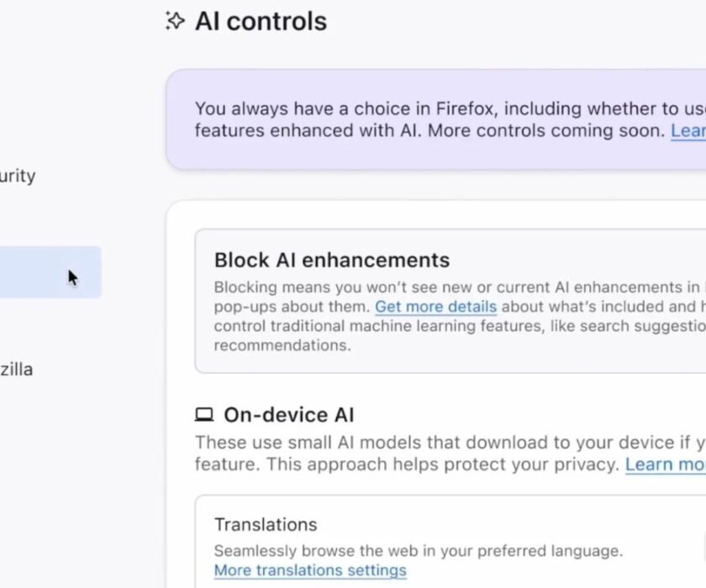
Task: Click the word "recommendations" in the Block AI card
Action: [282, 345]
